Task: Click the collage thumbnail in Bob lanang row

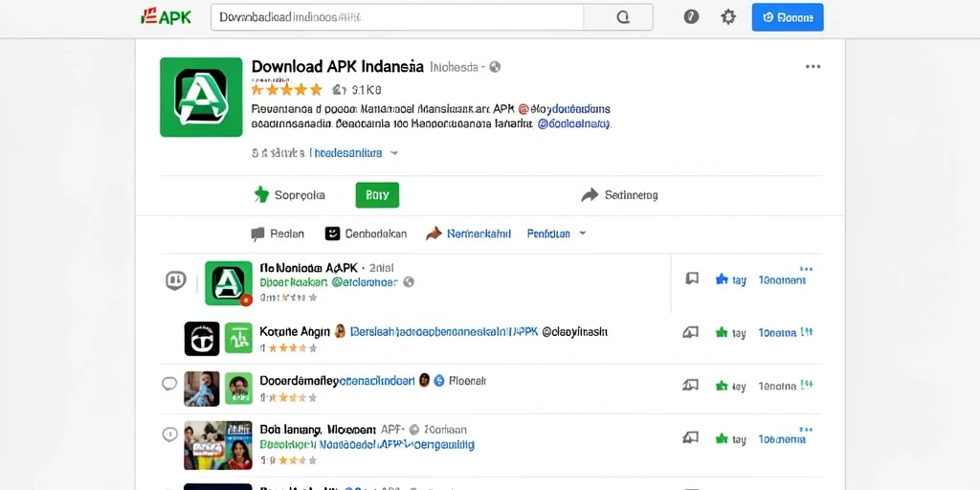Action: [x=218, y=445]
